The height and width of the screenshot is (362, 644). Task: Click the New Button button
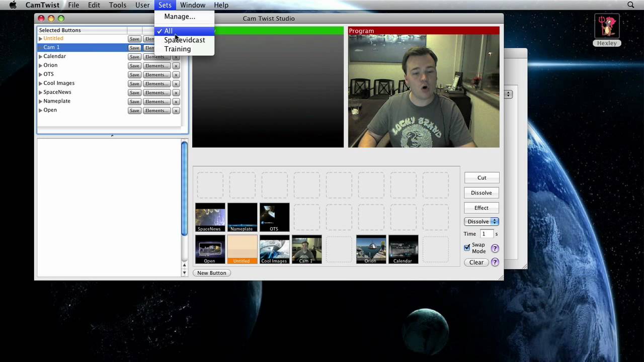coord(212,273)
